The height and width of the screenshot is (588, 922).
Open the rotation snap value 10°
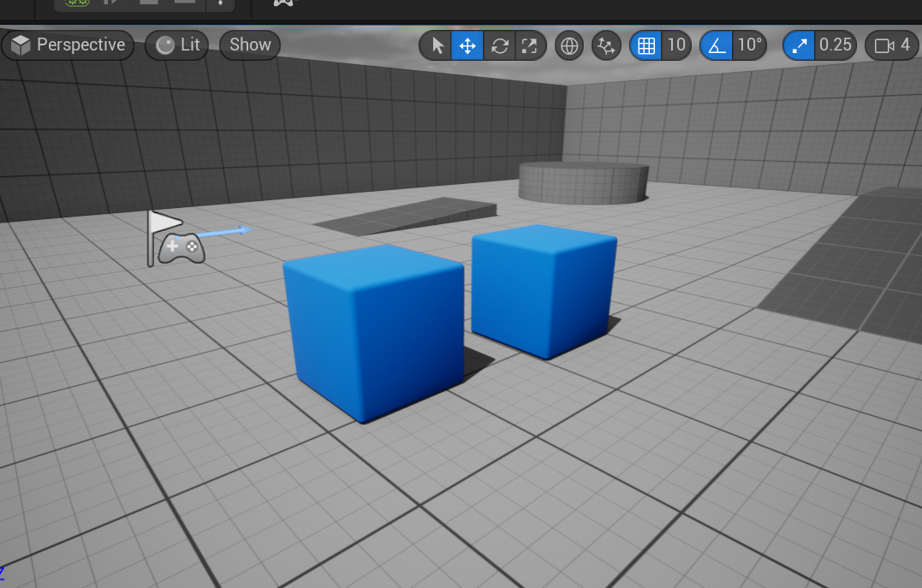coord(750,45)
